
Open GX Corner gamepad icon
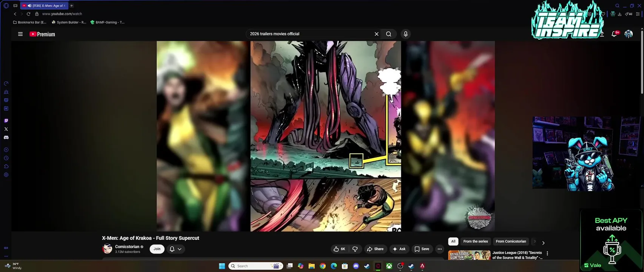15,6
